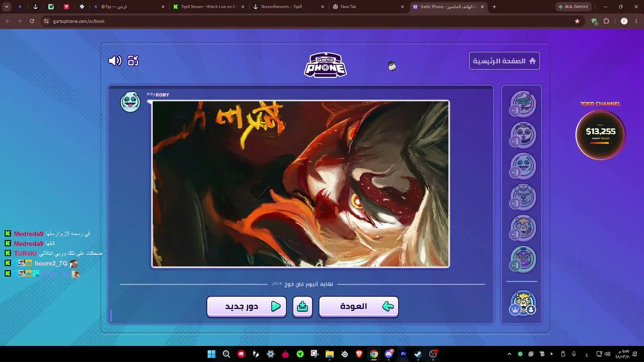Screen dimensions: 644x362
Task: Open Steam from the taskbar
Action: (x=418, y=354)
